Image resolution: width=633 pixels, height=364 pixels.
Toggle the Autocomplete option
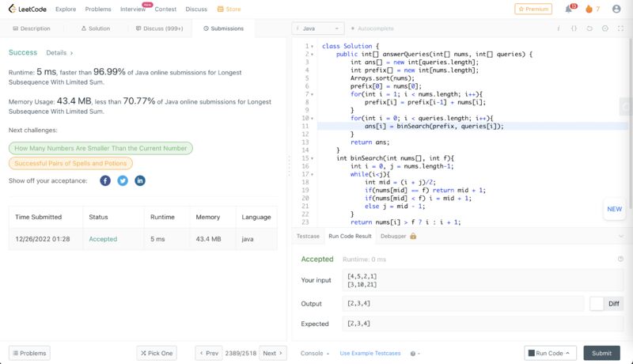tap(372, 28)
